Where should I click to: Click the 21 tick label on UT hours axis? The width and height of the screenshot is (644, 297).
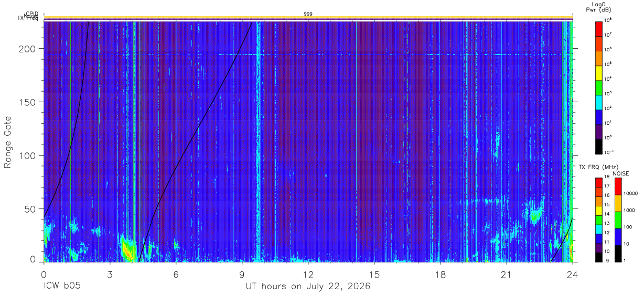point(507,274)
